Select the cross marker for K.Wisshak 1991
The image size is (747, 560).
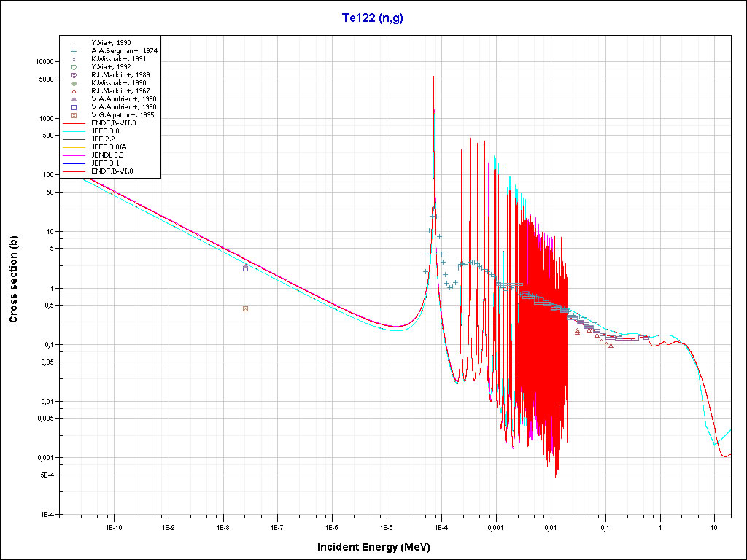point(74,58)
